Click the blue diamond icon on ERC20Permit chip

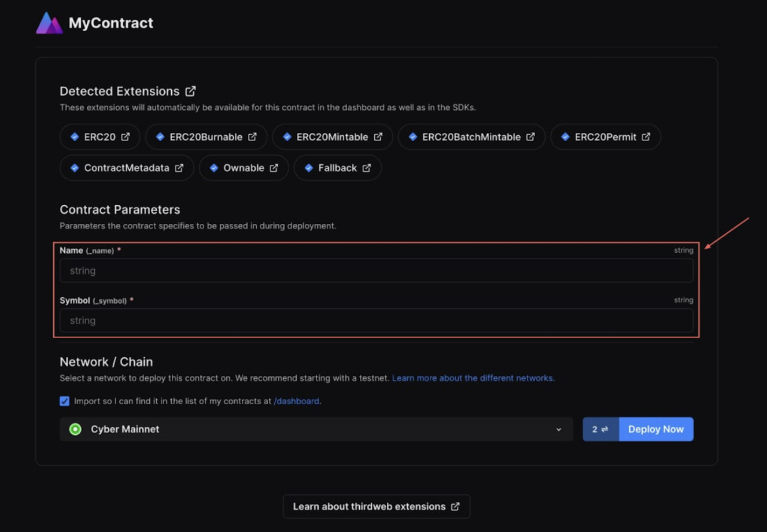565,137
